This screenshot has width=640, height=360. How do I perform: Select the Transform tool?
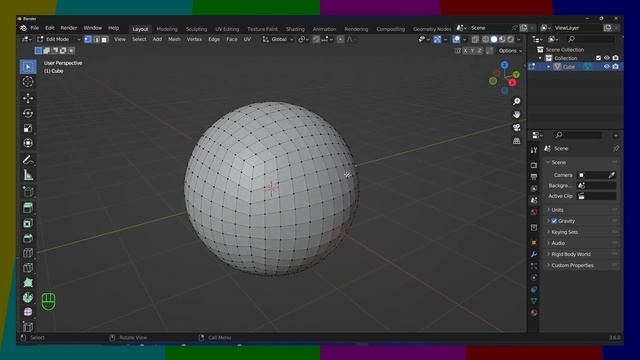tap(28, 143)
